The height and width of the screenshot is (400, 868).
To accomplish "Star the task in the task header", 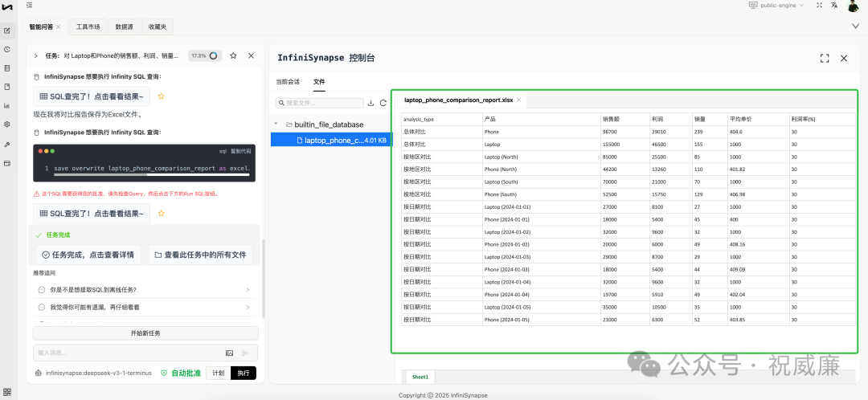I will click(x=233, y=56).
